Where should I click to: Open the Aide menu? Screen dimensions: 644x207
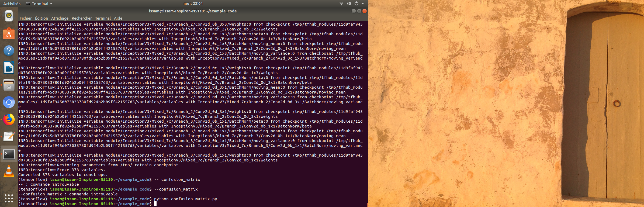click(118, 18)
